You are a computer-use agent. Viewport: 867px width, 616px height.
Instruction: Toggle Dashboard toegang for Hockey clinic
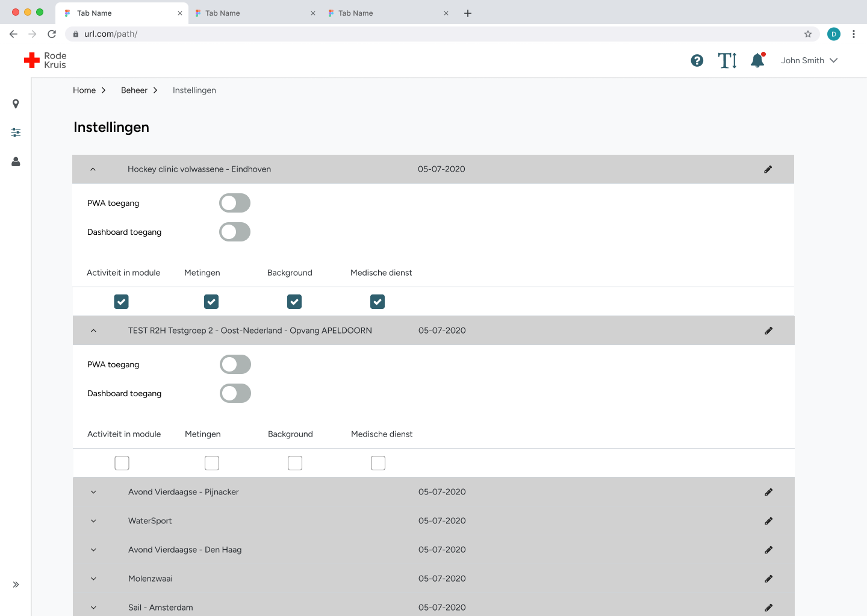tap(235, 232)
